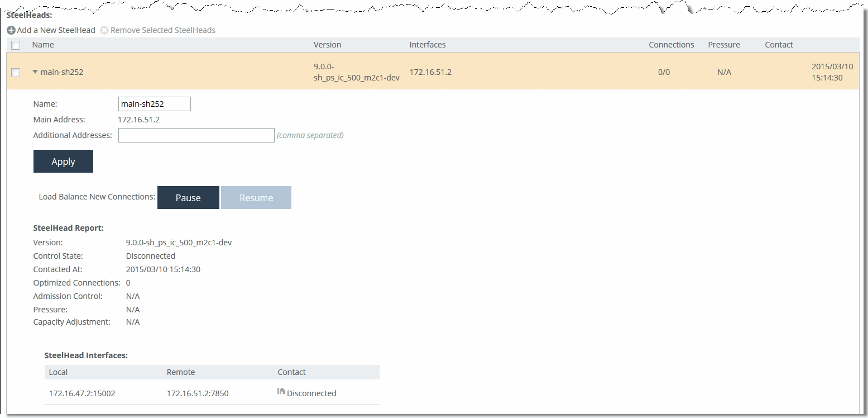The image size is (868, 418).
Task: Click the Local column header in interfaces table
Action: point(58,372)
